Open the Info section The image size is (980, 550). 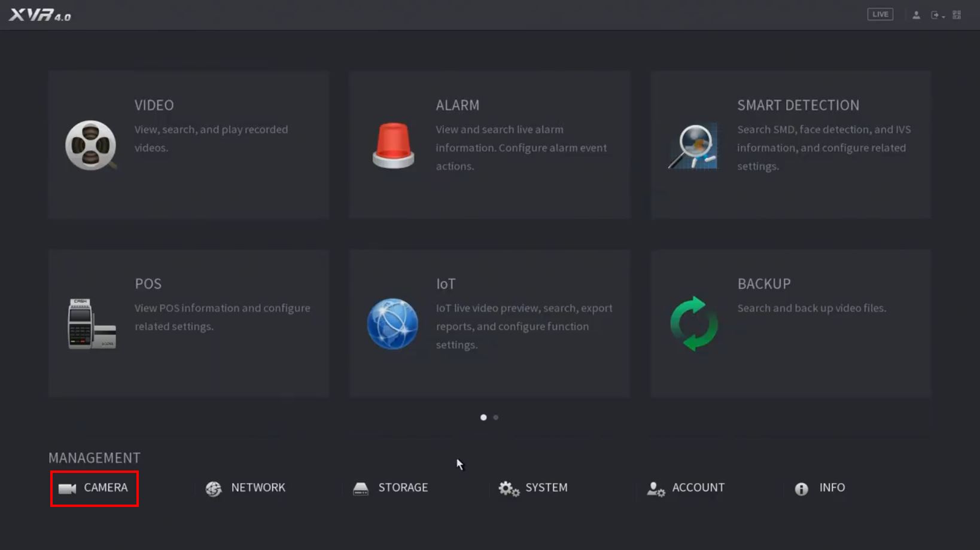820,488
